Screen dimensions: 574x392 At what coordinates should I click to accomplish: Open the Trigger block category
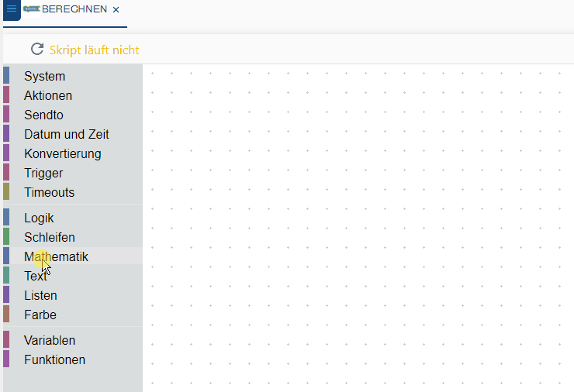[73, 173]
